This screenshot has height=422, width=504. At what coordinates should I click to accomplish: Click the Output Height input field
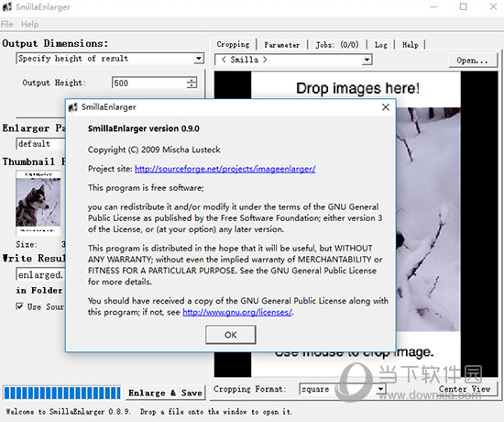click(149, 83)
